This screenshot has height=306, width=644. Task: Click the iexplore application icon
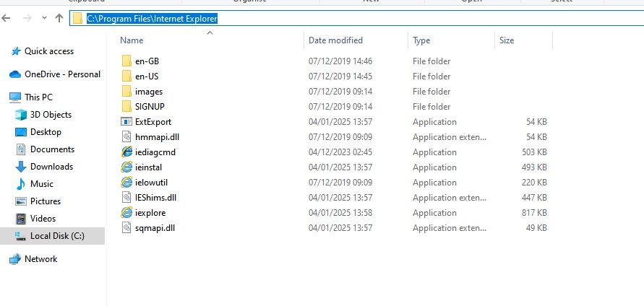[x=127, y=213]
